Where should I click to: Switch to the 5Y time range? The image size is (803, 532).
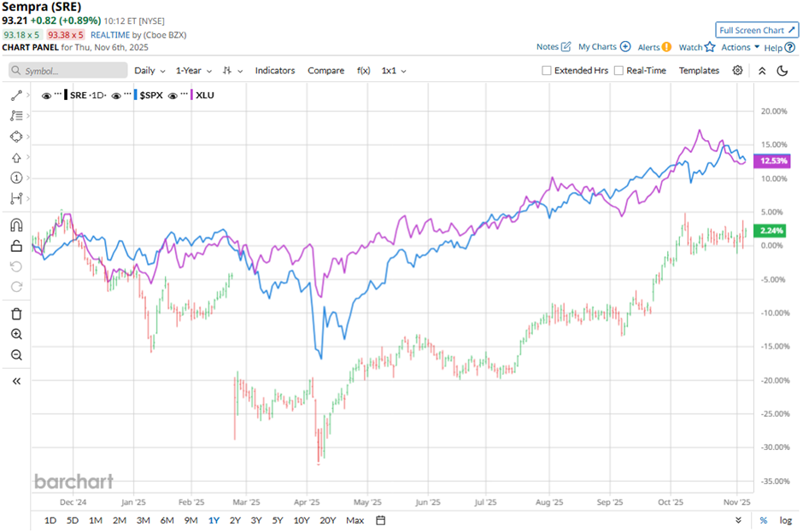[x=278, y=520]
